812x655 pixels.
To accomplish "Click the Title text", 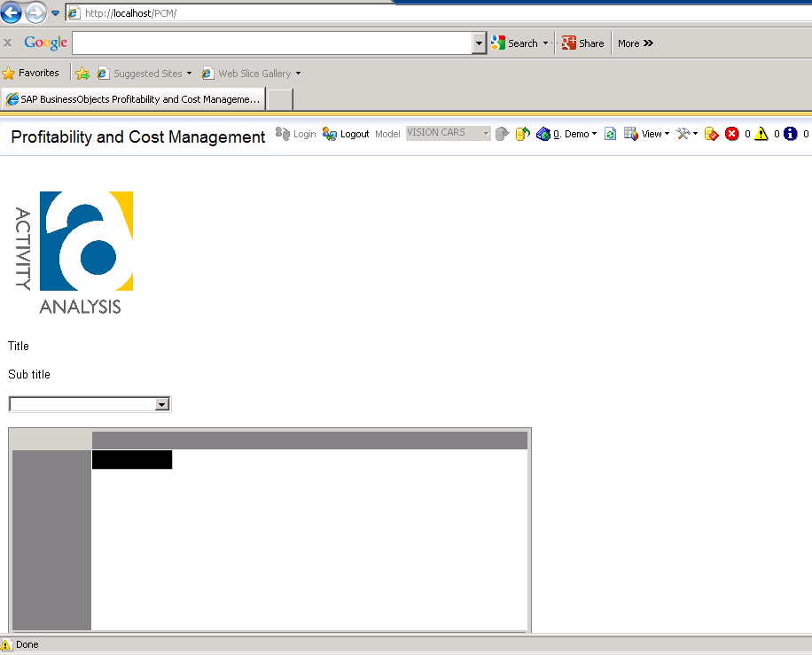I will click(x=19, y=346).
